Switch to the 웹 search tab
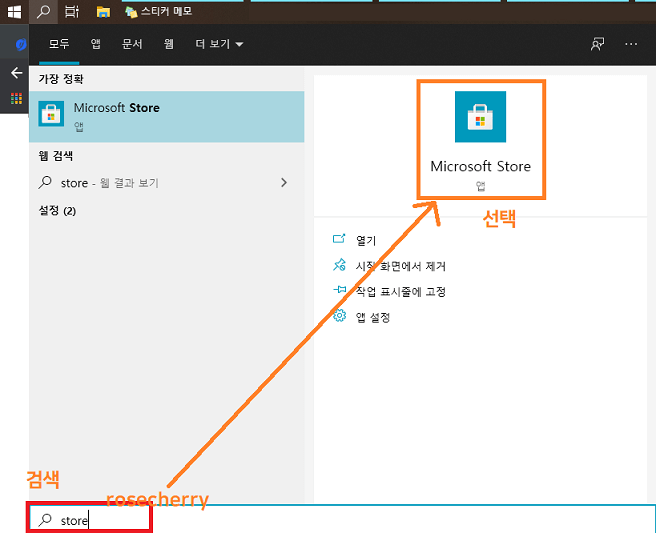This screenshot has height=533, width=656. point(169,44)
